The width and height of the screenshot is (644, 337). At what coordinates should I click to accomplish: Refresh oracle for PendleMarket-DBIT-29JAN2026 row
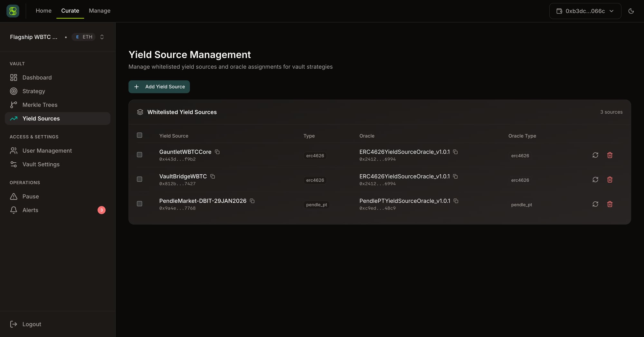pos(595,204)
